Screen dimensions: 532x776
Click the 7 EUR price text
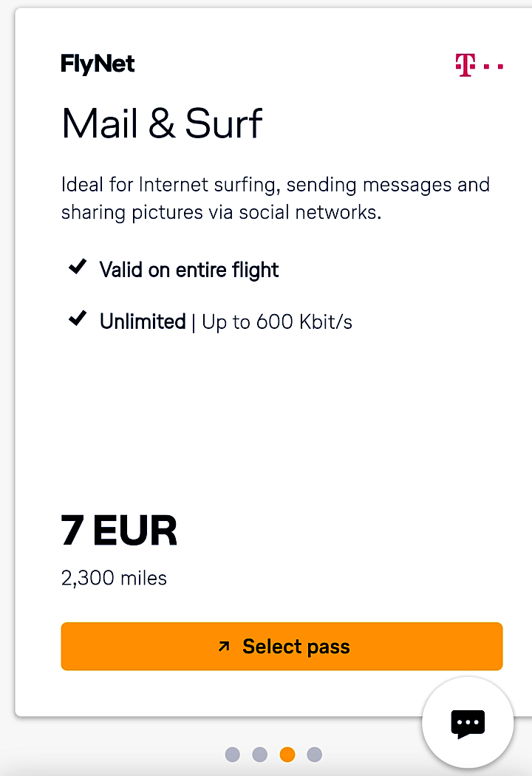click(x=120, y=529)
